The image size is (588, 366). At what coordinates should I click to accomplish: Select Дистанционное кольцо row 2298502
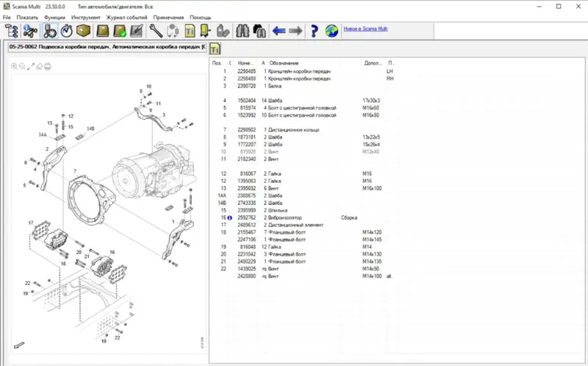tap(302, 130)
